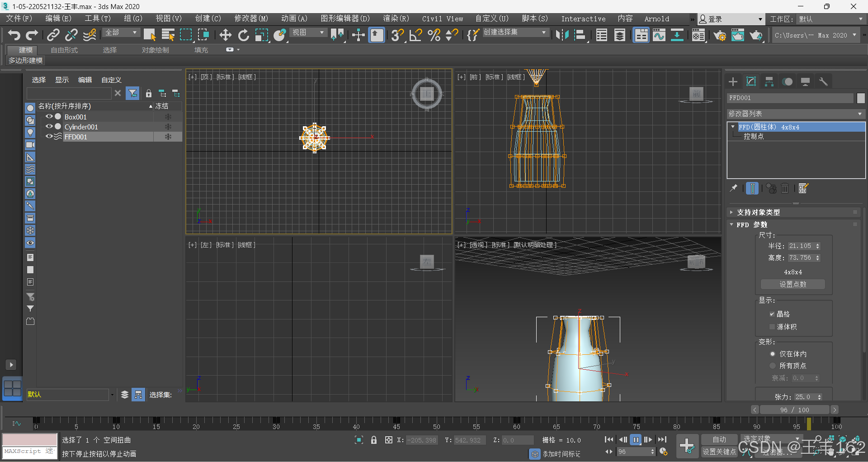
Task: Toggle Pin Stack icon
Action: click(x=734, y=188)
